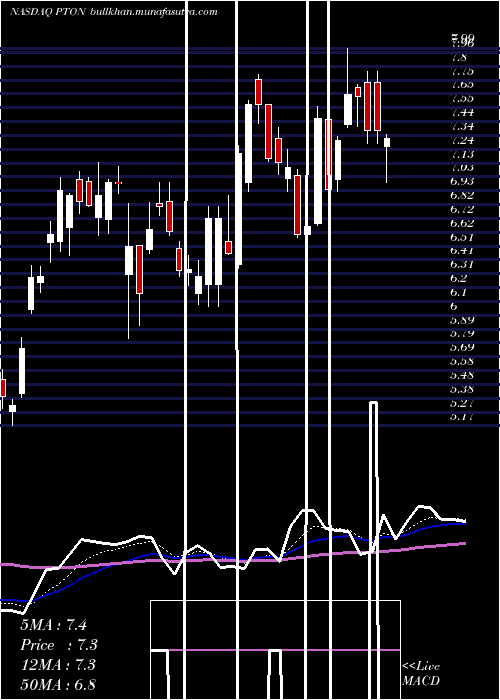Click the 7.65 price axis label
Image resolution: width=500 pixels, height=700 pixels.
462,85
